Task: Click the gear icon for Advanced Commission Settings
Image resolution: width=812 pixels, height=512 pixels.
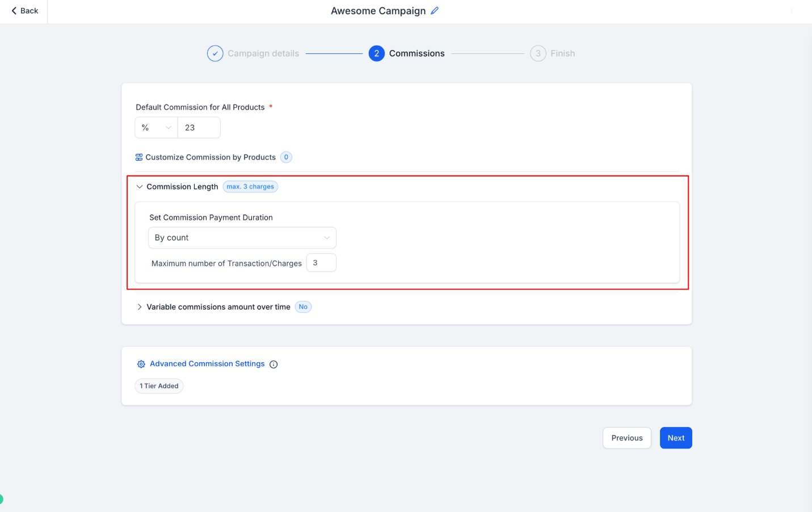Action: point(141,364)
